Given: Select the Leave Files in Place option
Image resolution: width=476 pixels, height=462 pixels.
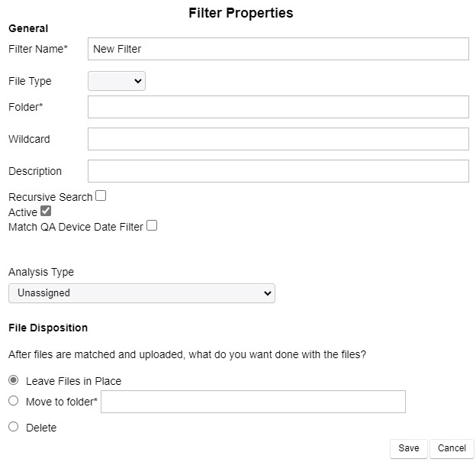Looking at the screenshot, I should point(14,380).
